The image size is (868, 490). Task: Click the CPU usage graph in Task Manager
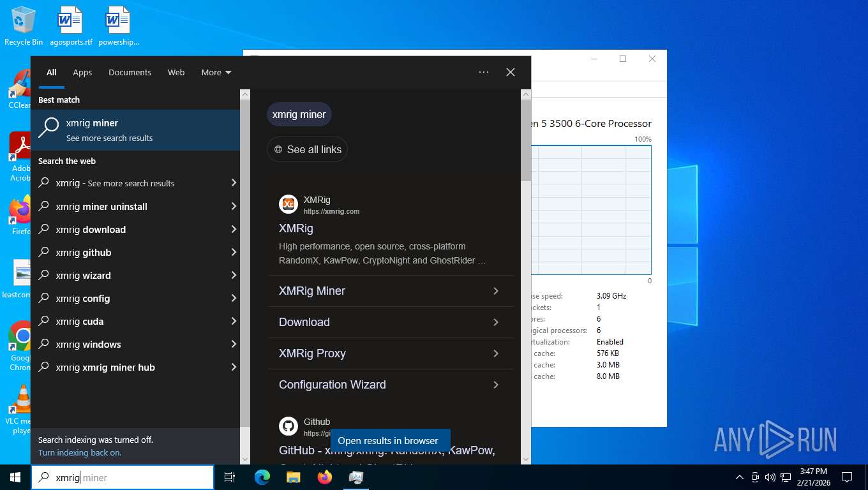coord(591,210)
